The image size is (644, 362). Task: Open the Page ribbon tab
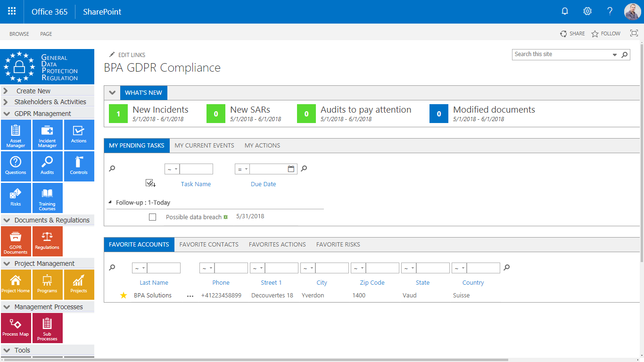click(46, 34)
